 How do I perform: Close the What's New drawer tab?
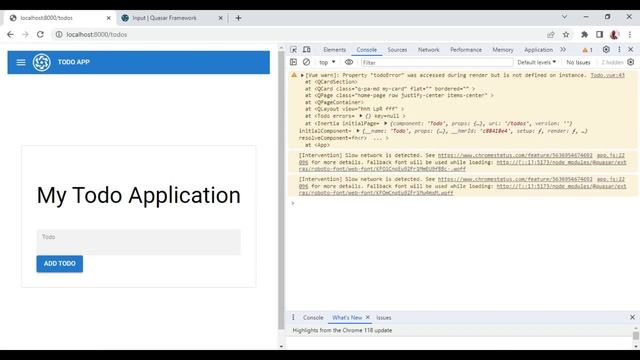(x=367, y=317)
